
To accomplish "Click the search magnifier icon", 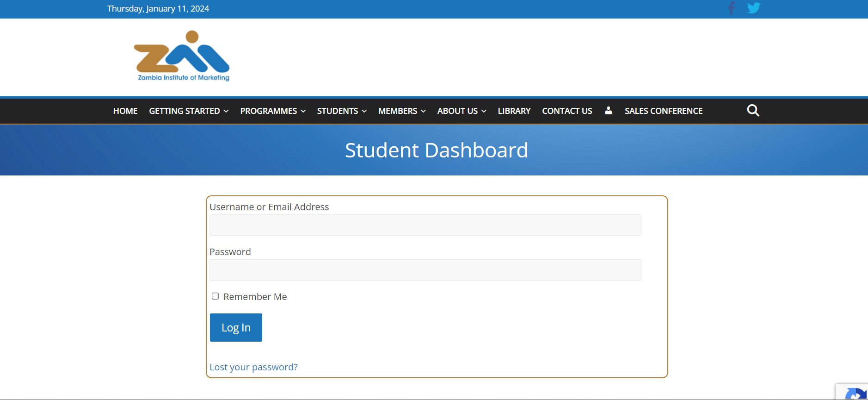I will 753,111.
